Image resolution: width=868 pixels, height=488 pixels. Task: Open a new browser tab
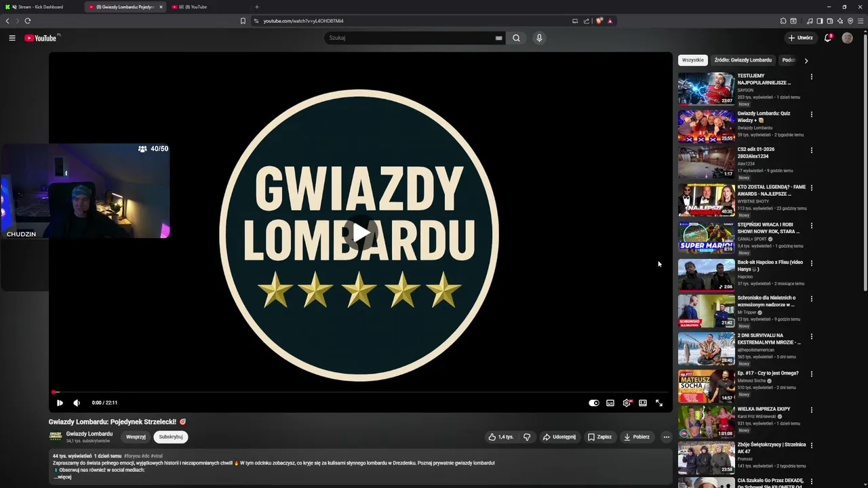pyautogui.click(x=256, y=7)
